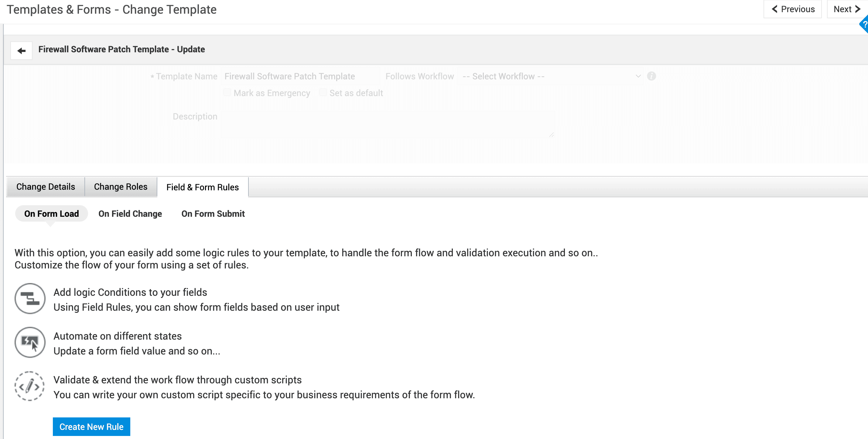Go to Previous template
This screenshot has width=868, height=439.
[x=792, y=9]
